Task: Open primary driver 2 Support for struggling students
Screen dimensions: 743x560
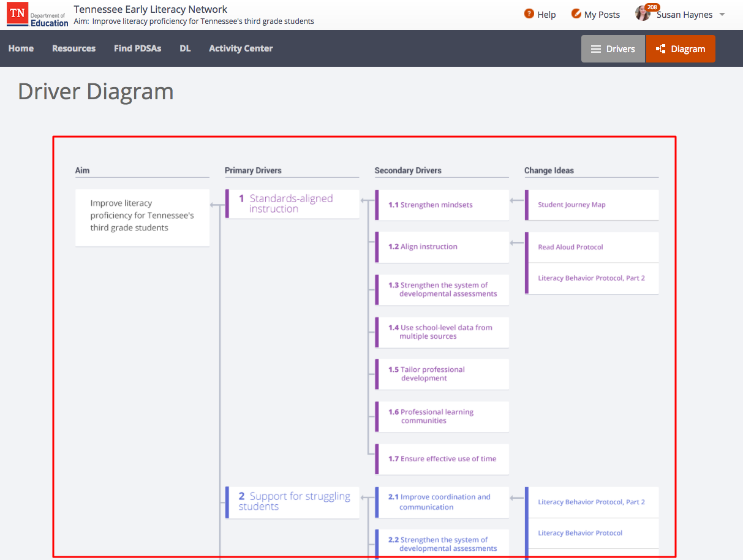Action: 292,502
